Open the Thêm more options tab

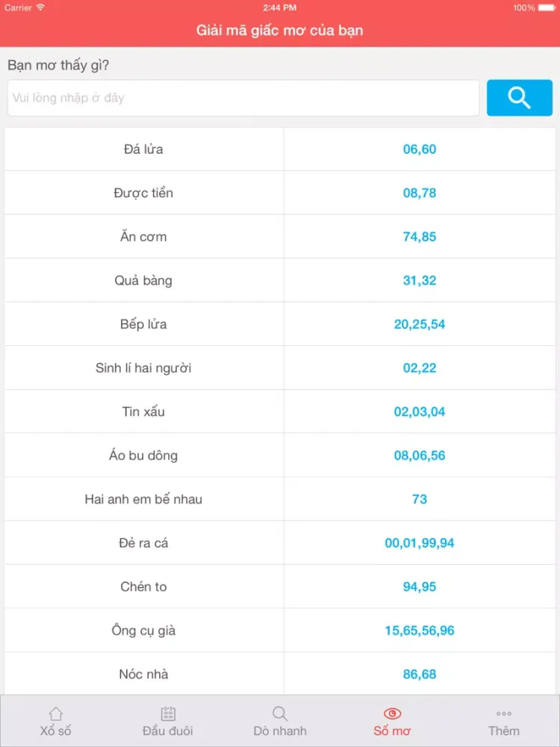pos(504,722)
